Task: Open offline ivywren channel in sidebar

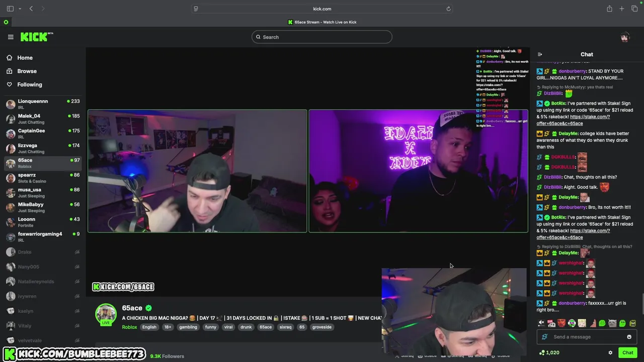Action: point(43,296)
